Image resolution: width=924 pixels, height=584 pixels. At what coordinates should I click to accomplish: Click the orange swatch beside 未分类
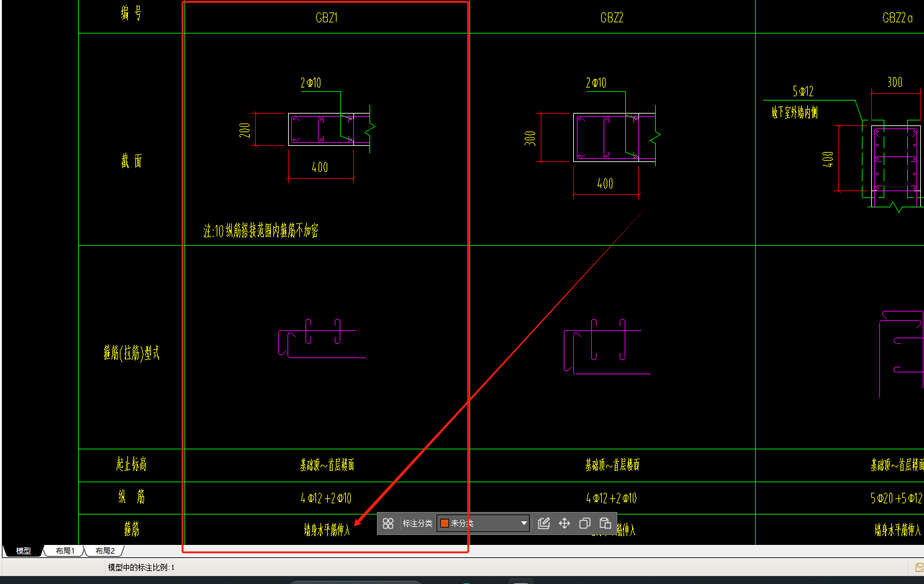(445, 524)
